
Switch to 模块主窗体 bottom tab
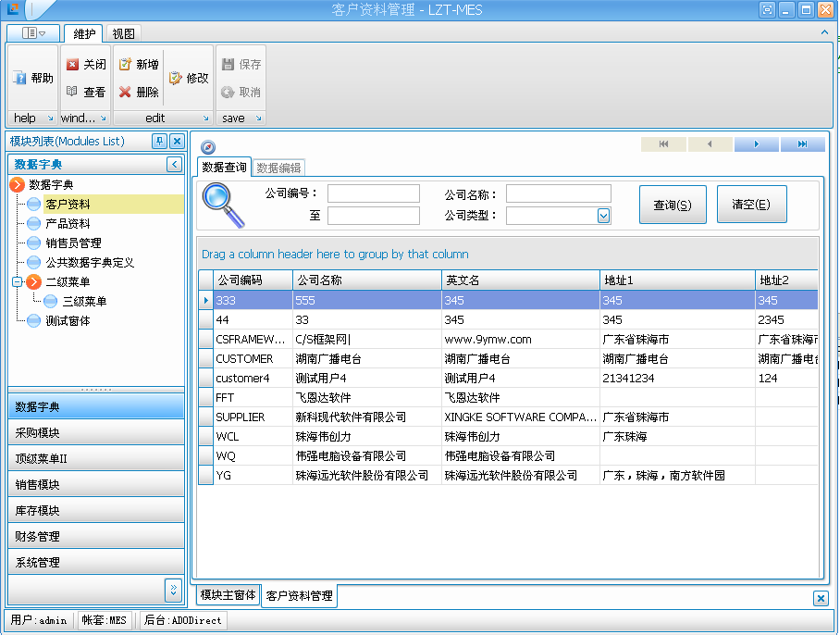[228, 595]
